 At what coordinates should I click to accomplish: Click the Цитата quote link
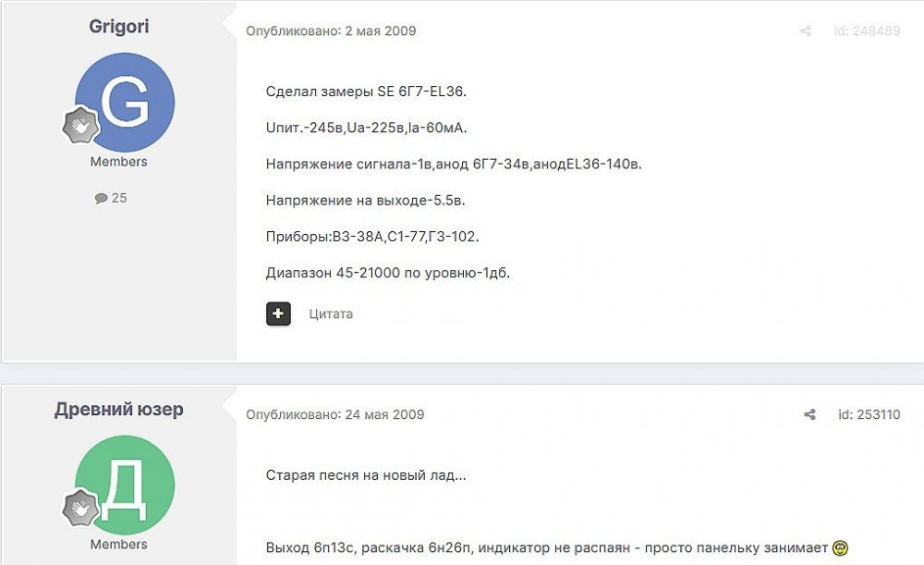coord(331,313)
